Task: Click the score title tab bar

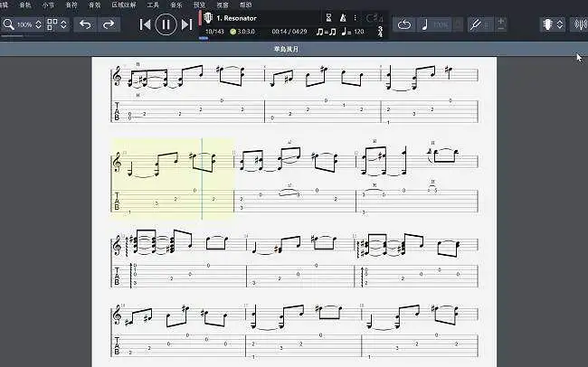Action: click(x=294, y=49)
